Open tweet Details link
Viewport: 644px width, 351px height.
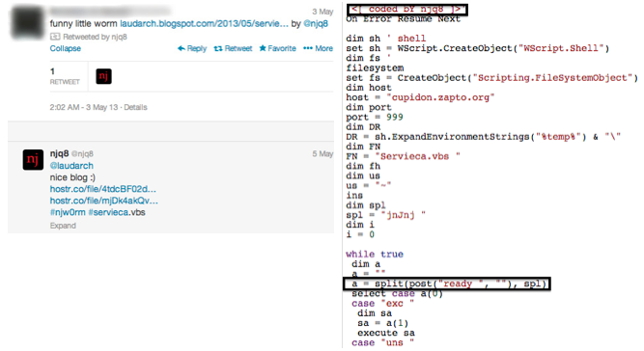point(135,107)
